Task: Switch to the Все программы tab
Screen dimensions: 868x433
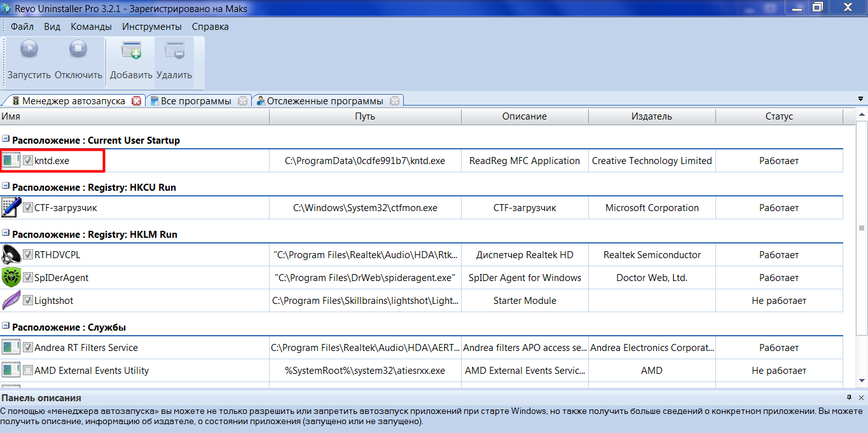Action: pyautogui.click(x=195, y=101)
